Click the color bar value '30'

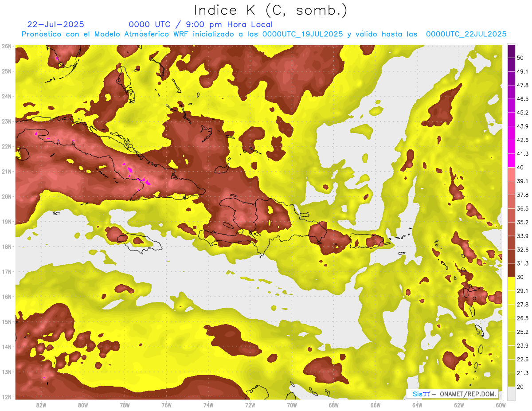pyautogui.click(x=520, y=277)
